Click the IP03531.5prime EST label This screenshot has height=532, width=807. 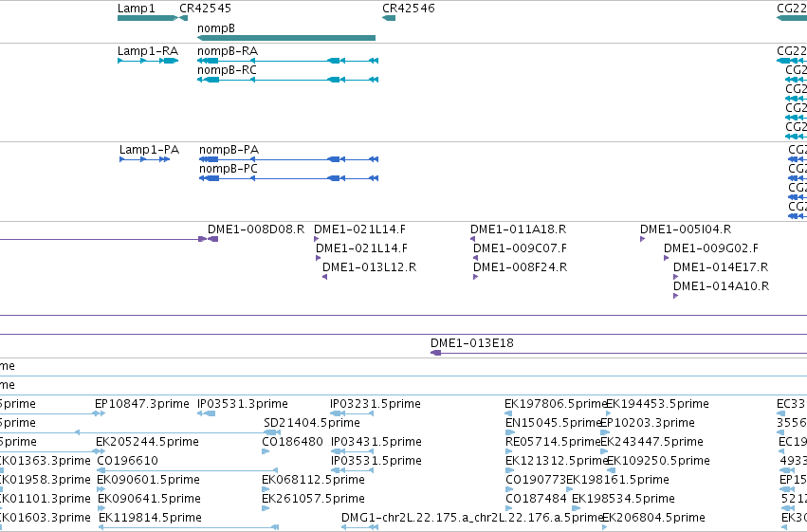click(x=376, y=461)
